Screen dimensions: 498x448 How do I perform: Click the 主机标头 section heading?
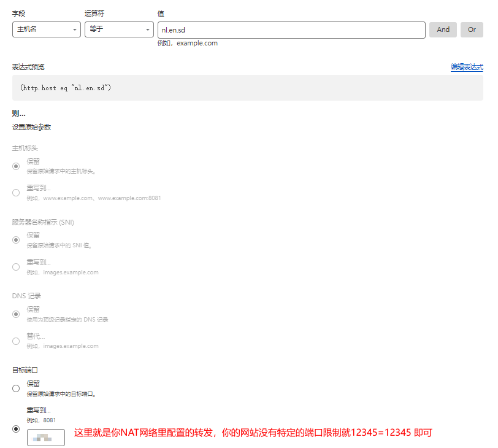tap(25, 148)
